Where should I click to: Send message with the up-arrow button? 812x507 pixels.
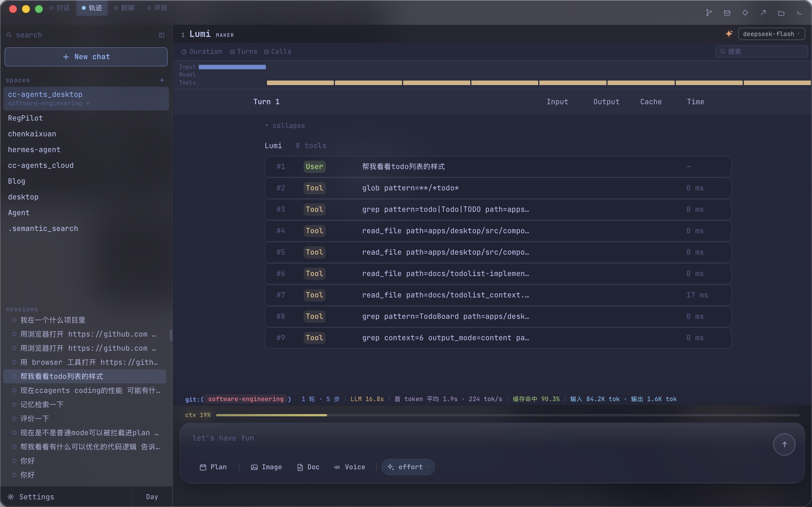(x=784, y=444)
